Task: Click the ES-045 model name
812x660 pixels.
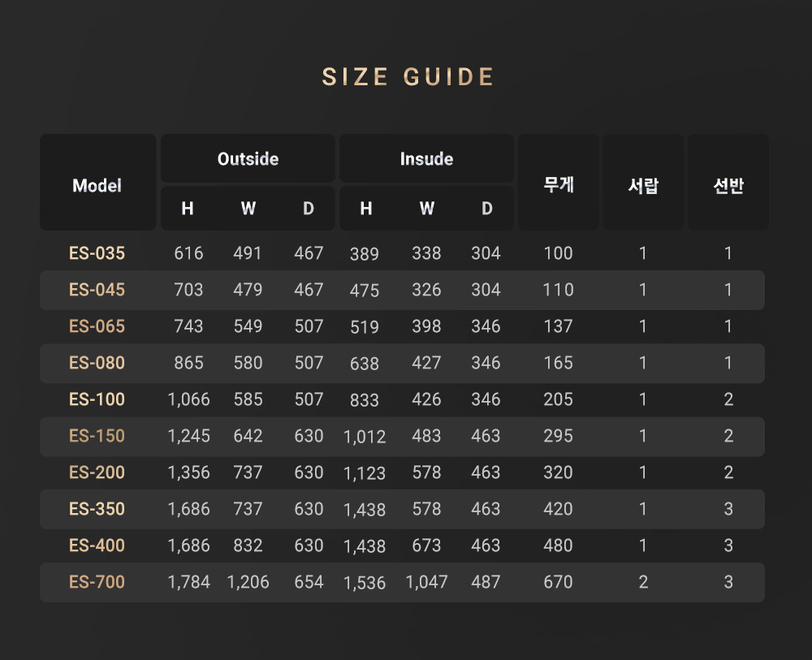Action: [97, 290]
